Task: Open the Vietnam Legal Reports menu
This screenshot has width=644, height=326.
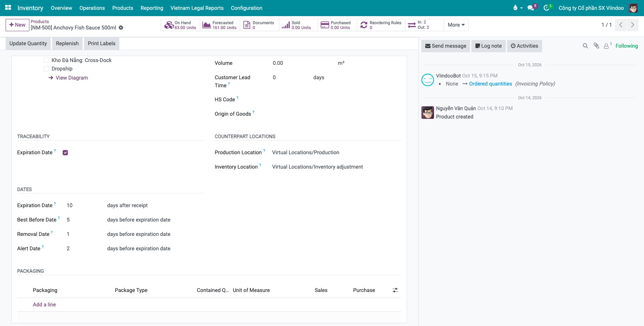Action: pyautogui.click(x=197, y=8)
